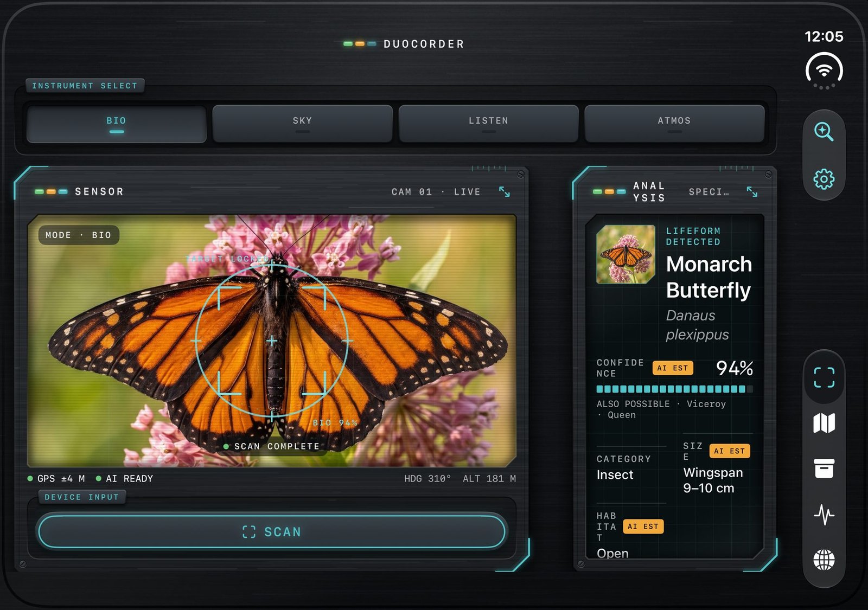Open the pulse activity monitor icon
The height and width of the screenshot is (610, 868).
pyautogui.click(x=824, y=514)
